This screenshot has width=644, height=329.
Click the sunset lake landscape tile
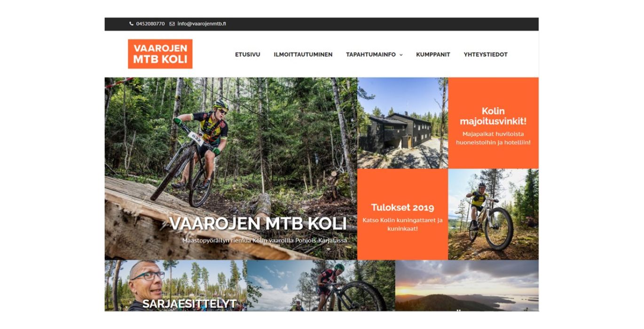pos(467,286)
